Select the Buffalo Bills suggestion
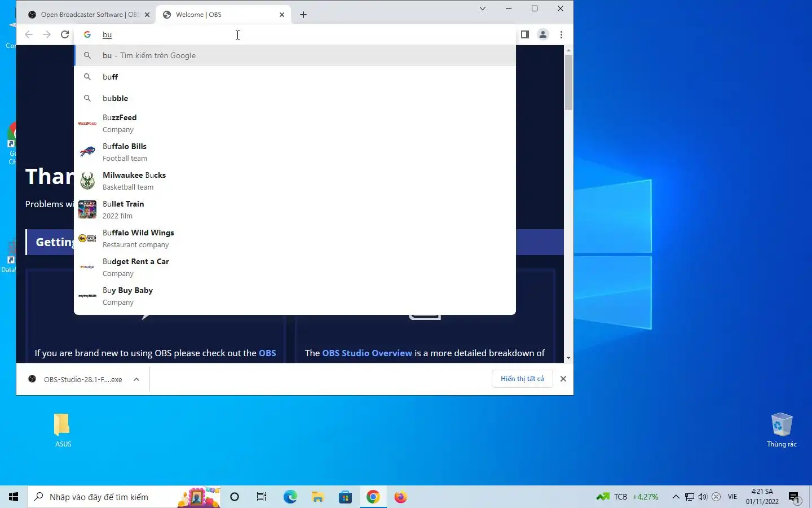Image resolution: width=812 pixels, height=508 pixels. coord(295,152)
